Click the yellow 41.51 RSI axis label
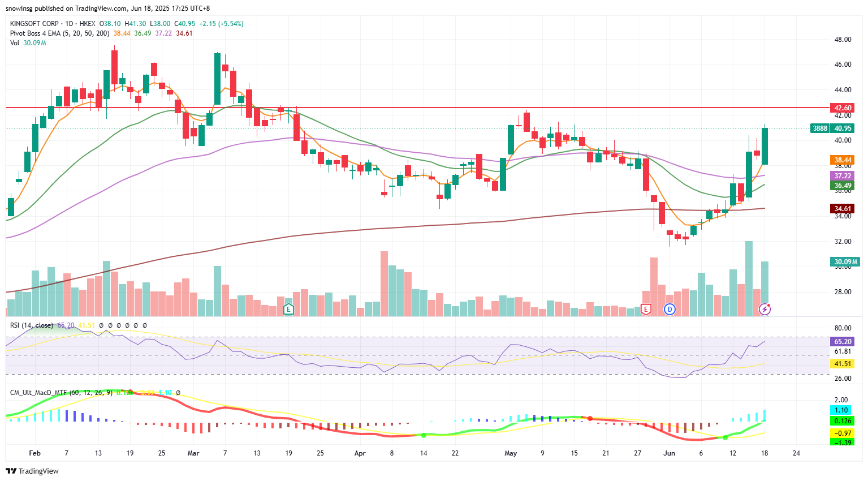The height and width of the screenshot is (481, 868). coord(843,364)
